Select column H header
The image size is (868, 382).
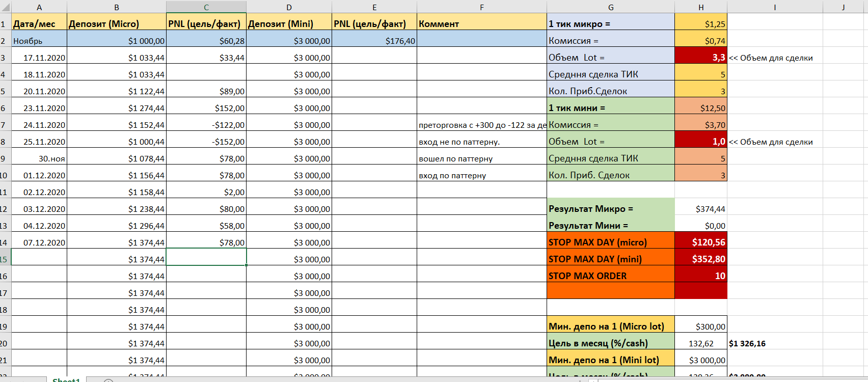coord(701,7)
